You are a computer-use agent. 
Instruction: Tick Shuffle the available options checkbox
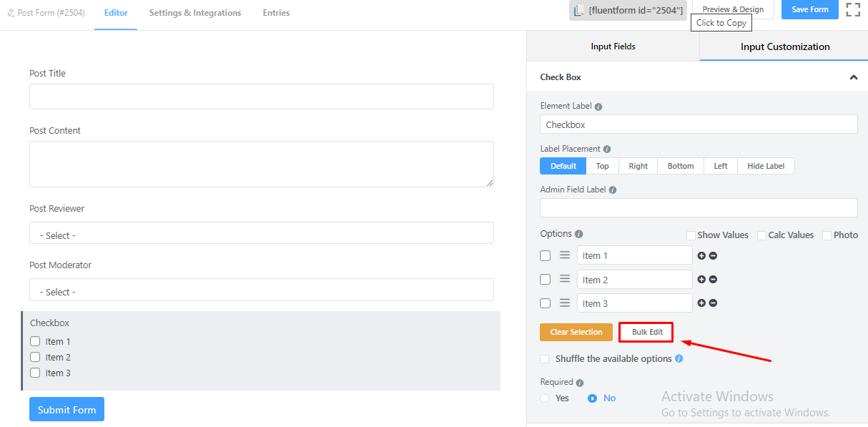545,359
